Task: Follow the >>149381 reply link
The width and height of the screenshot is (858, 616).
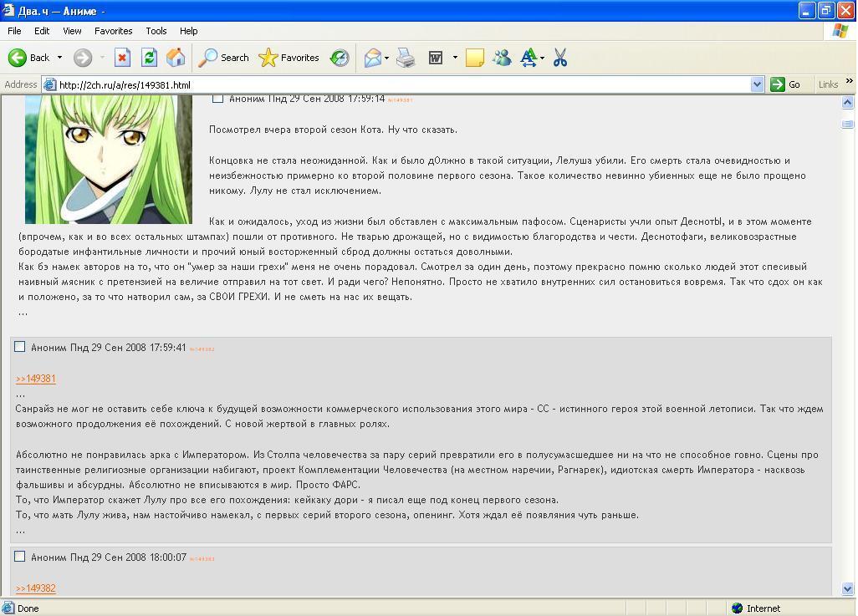Action: [36, 379]
